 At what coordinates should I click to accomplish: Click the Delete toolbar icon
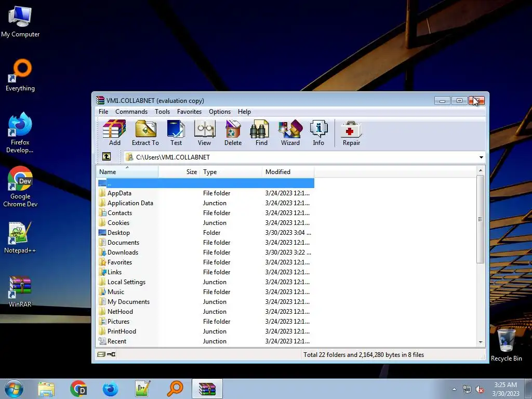pyautogui.click(x=233, y=132)
